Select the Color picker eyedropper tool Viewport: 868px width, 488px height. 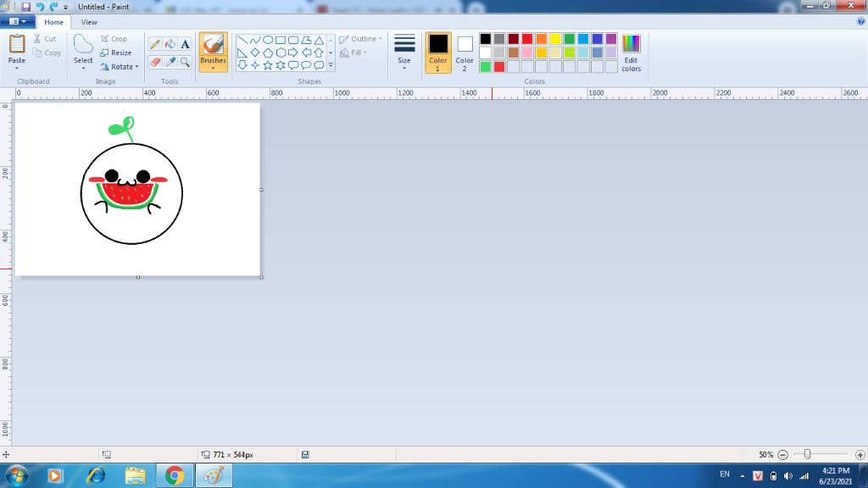pyautogui.click(x=170, y=62)
